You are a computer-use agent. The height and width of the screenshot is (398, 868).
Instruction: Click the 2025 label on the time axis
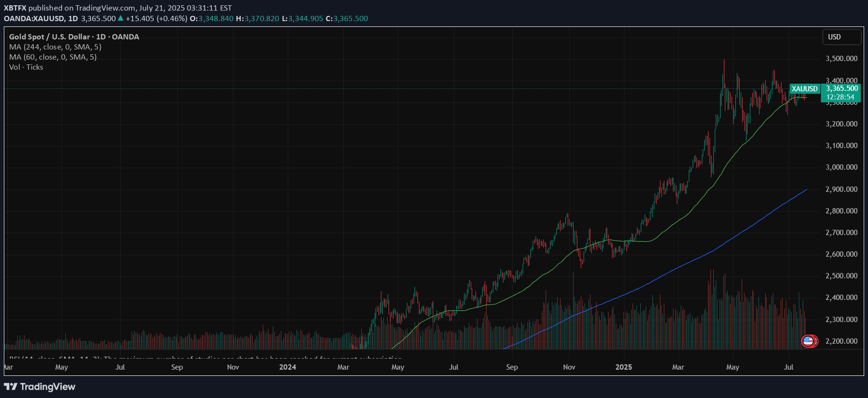[x=623, y=367]
